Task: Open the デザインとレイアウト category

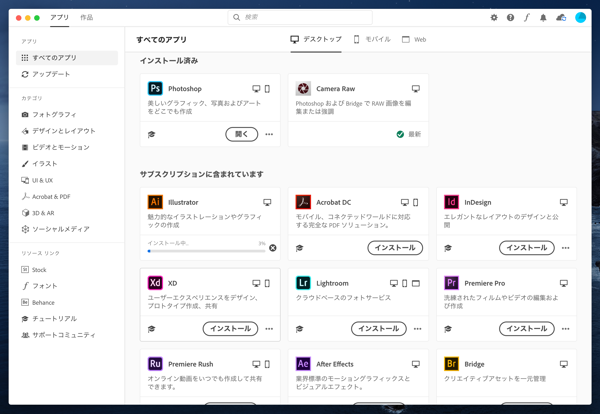Action: [x=58, y=131]
